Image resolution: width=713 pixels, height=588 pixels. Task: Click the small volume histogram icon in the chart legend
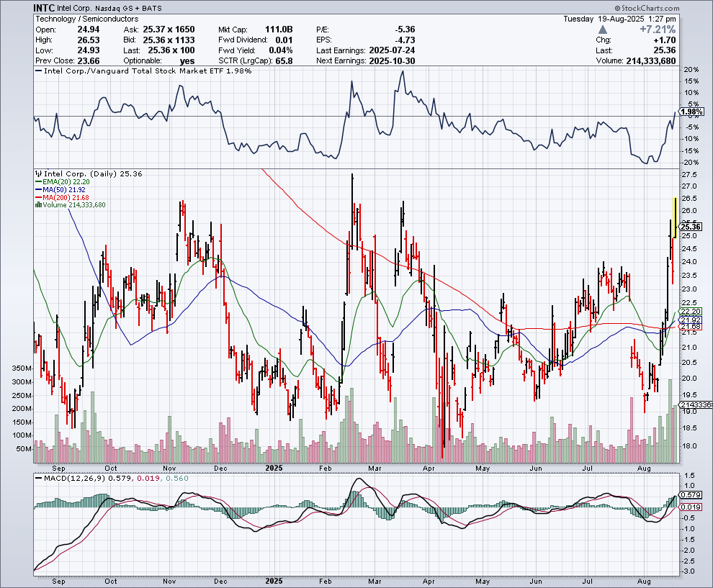point(37,204)
